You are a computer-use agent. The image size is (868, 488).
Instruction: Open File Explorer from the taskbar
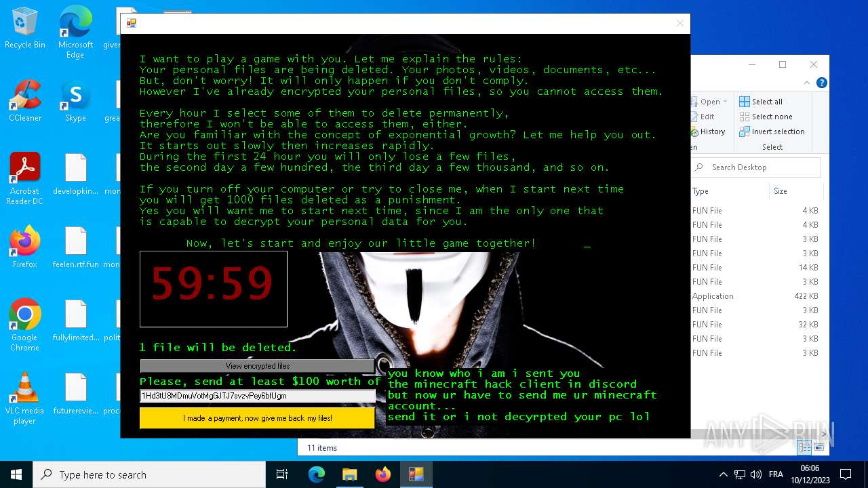(x=350, y=474)
